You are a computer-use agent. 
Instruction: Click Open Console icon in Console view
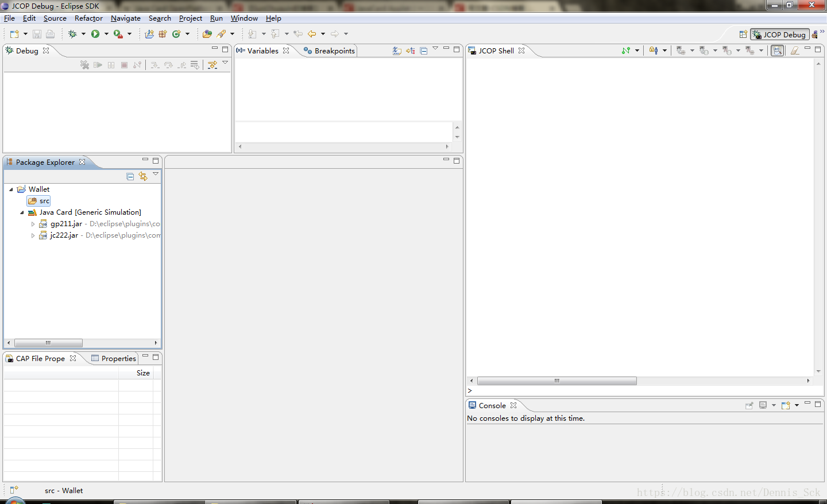pyautogui.click(x=786, y=405)
